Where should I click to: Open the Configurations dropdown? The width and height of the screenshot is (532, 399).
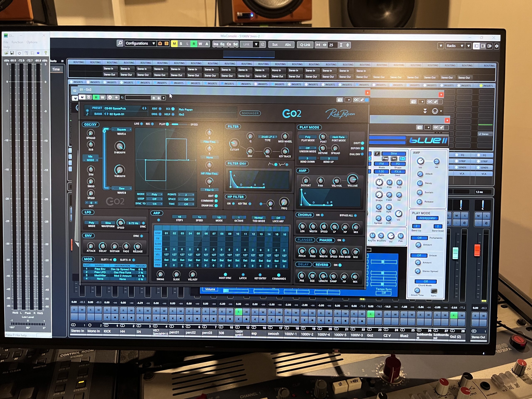point(140,43)
